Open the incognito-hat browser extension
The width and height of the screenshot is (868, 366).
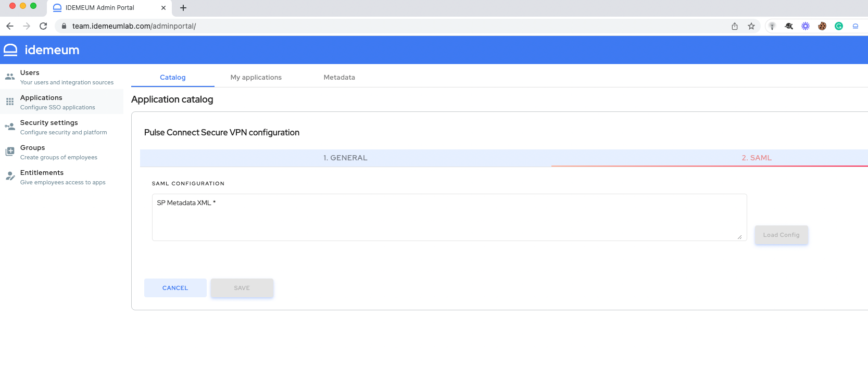(x=789, y=26)
